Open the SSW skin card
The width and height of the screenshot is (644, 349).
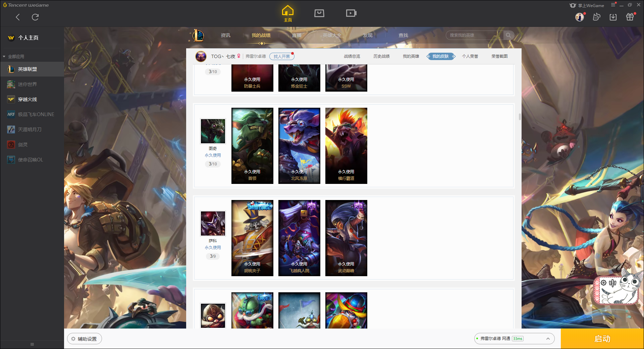coord(346,78)
